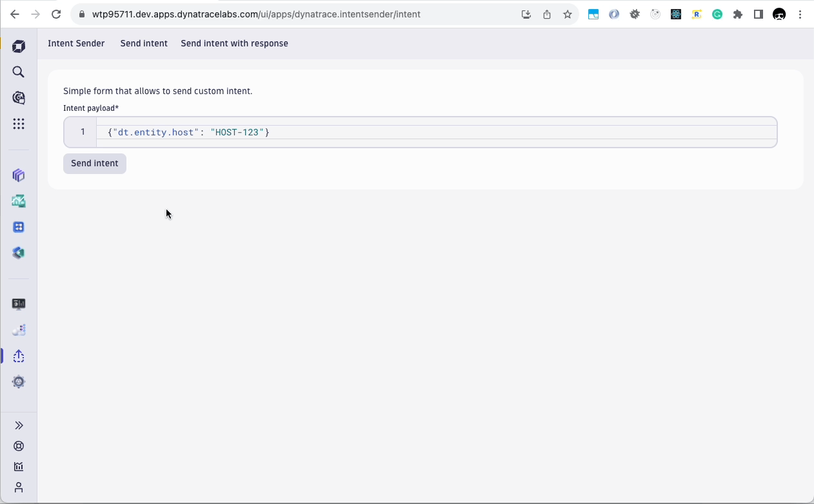Click "dt.entity.host" key in payload
The width and height of the screenshot is (814, 504).
click(x=156, y=132)
